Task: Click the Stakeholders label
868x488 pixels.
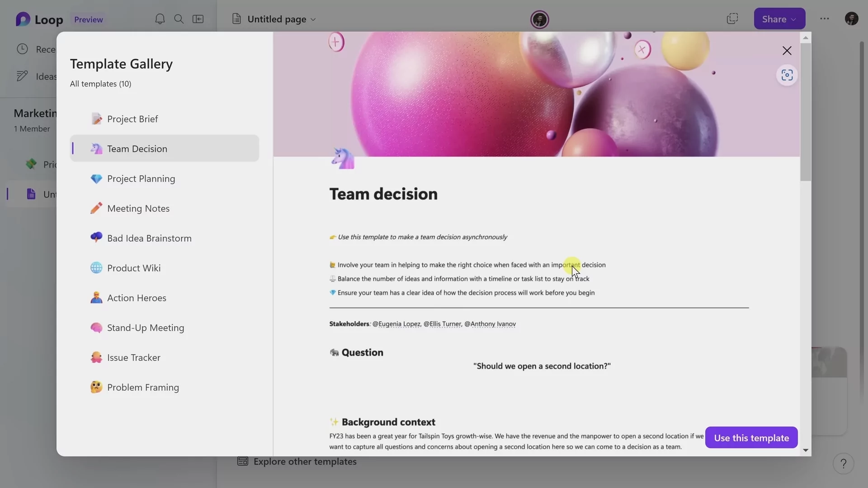Action: coord(349,324)
